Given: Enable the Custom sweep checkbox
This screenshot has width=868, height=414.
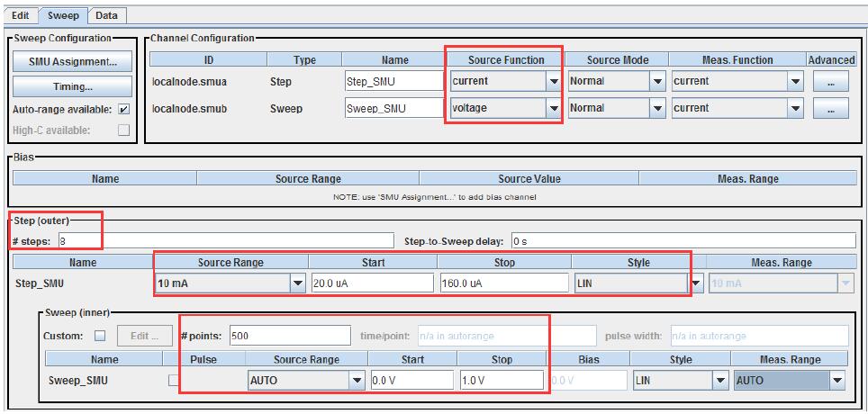Looking at the screenshot, I should pyautogui.click(x=100, y=336).
